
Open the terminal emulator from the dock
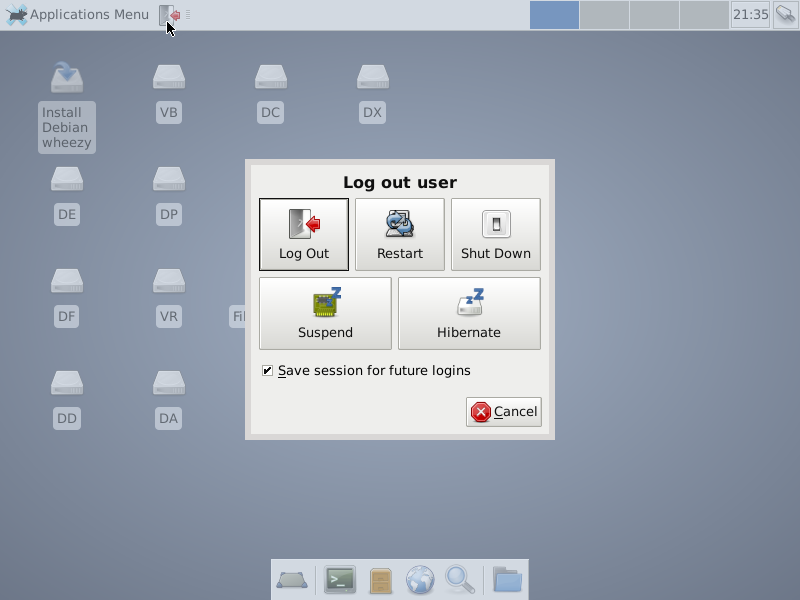pos(340,579)
